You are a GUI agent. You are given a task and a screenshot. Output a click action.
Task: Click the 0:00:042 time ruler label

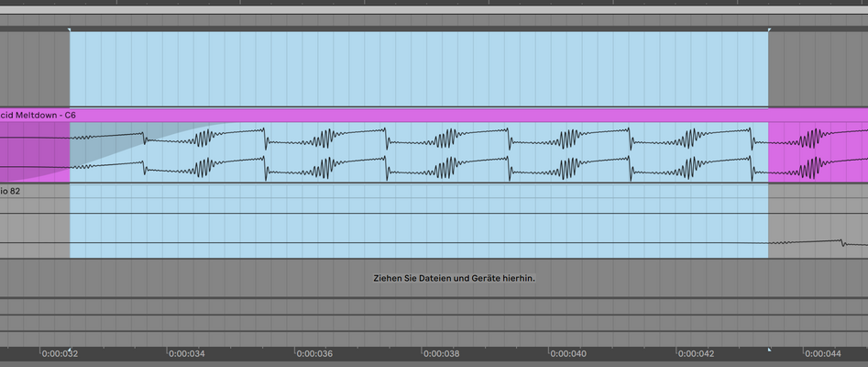[696, 353]
